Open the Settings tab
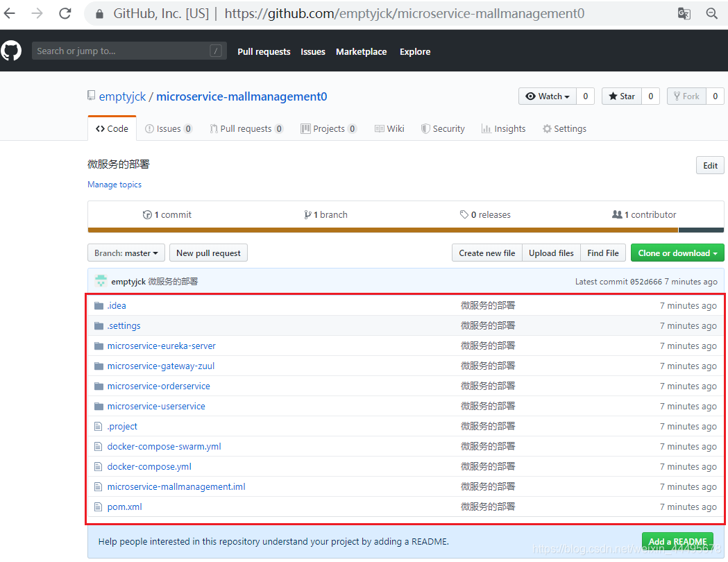Image resolution: width=728 pixels, height=562 pixels. pyautogui.click(x=564, y=128)
